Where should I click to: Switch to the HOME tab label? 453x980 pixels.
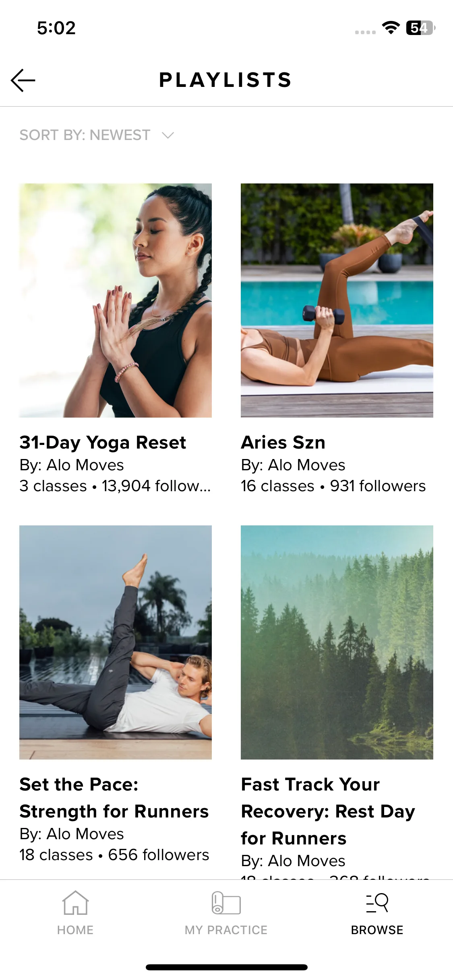click(x=75, y=930)
